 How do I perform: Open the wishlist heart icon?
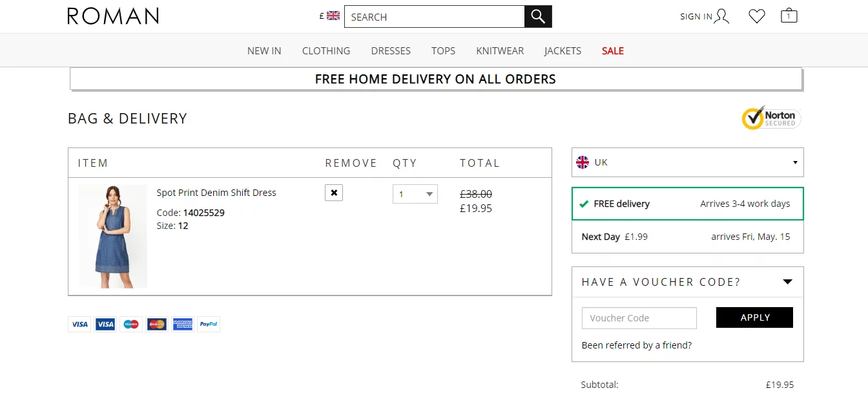coord(757,16)
